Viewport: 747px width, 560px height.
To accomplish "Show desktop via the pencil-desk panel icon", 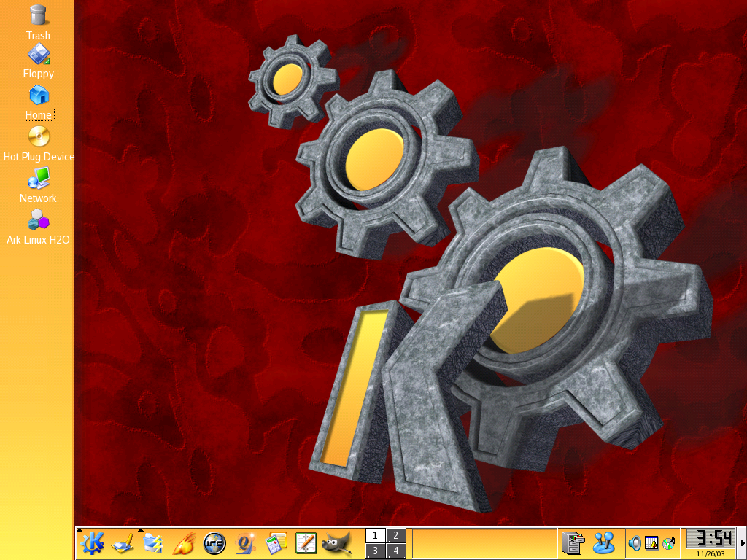I will point(123,543).
